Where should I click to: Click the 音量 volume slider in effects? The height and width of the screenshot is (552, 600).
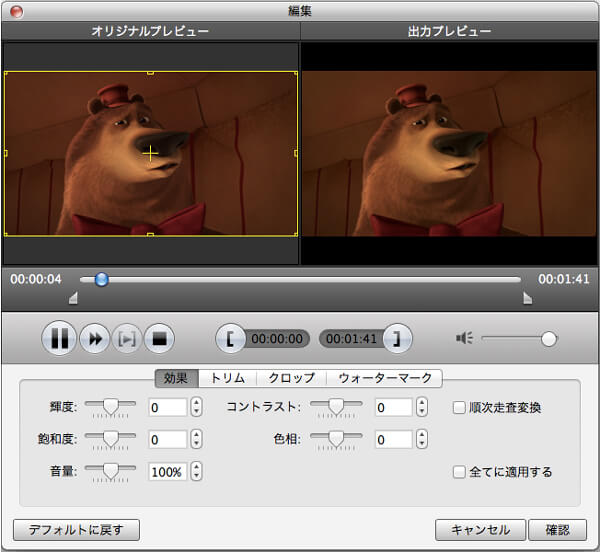110,472
